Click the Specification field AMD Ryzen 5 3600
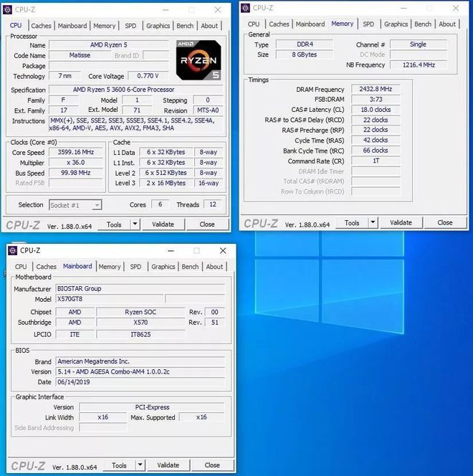The width and height of the screenshot is (473, 476). tap(136, 90)
